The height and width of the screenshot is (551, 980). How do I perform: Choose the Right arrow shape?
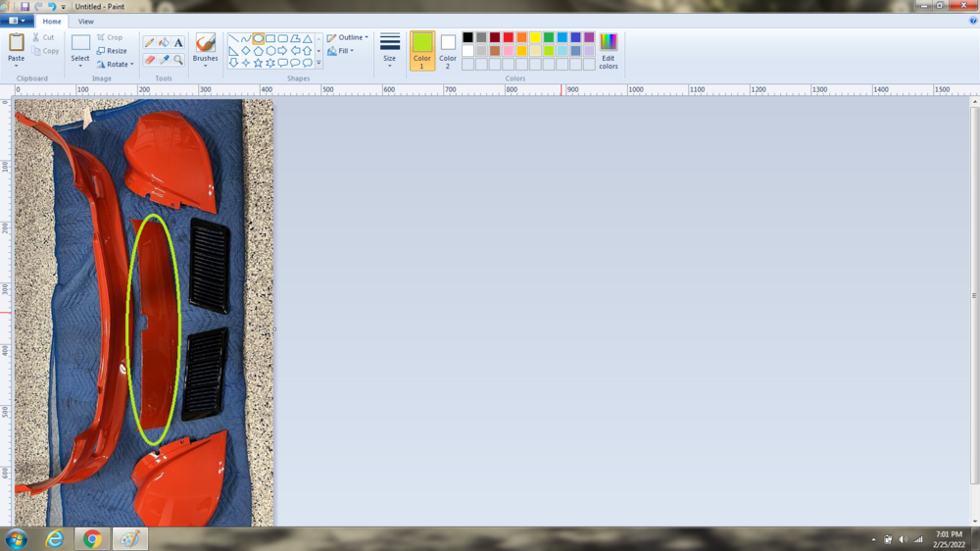pos(282,51)
